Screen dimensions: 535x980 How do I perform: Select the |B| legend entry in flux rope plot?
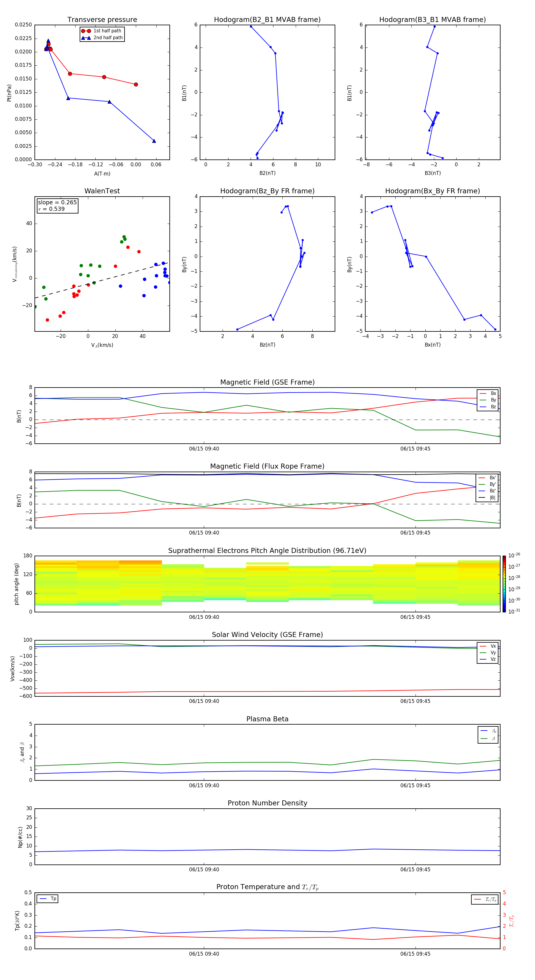(487, 498)
